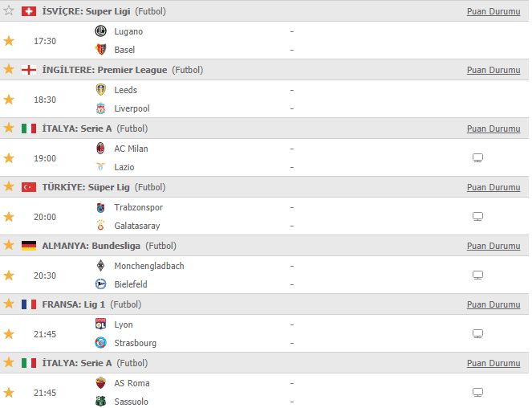
Task: Open Puan Durumu for İsviçre Super Ligi
Action: coord(493,11)
